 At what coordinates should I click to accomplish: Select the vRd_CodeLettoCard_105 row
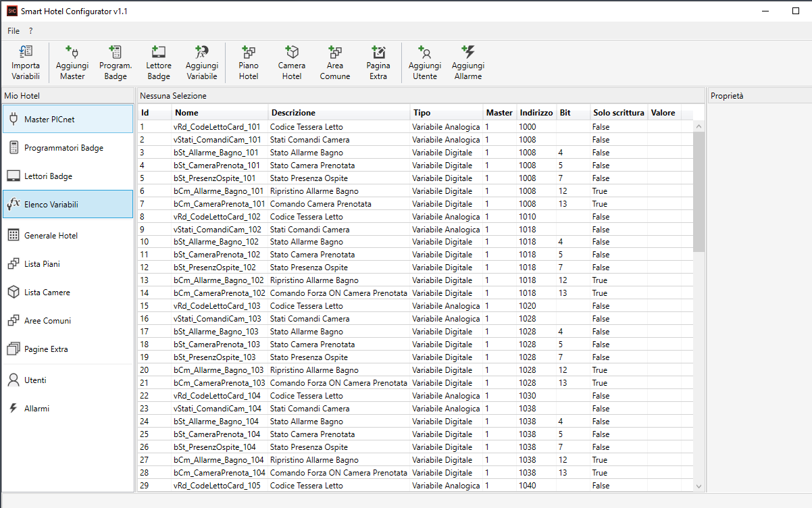(x=415, y=486)
